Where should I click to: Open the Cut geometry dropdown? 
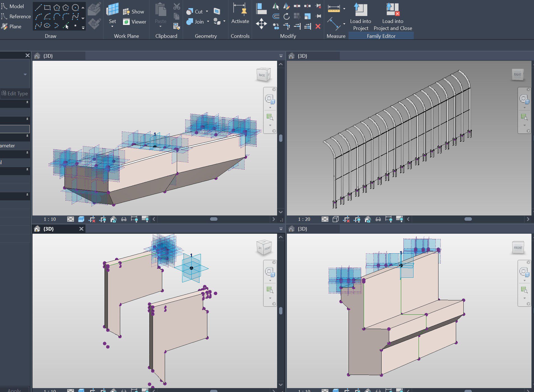[x=208, y=11]
